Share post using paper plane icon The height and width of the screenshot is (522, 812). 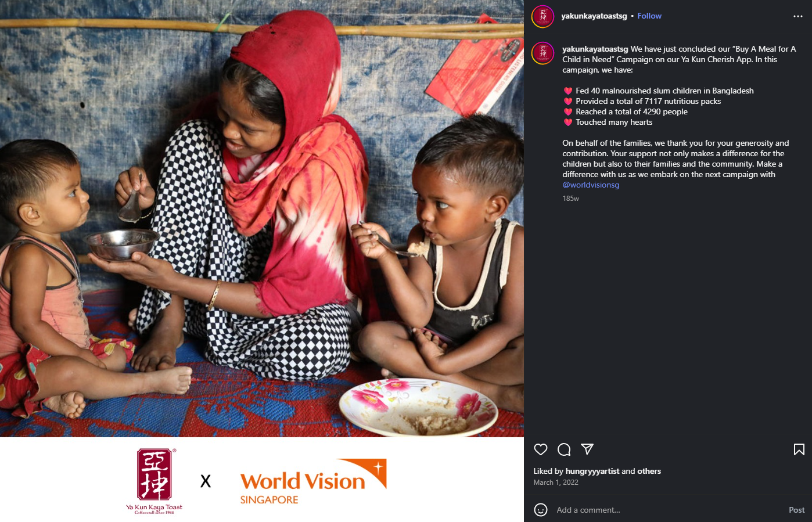click(587, 449)
